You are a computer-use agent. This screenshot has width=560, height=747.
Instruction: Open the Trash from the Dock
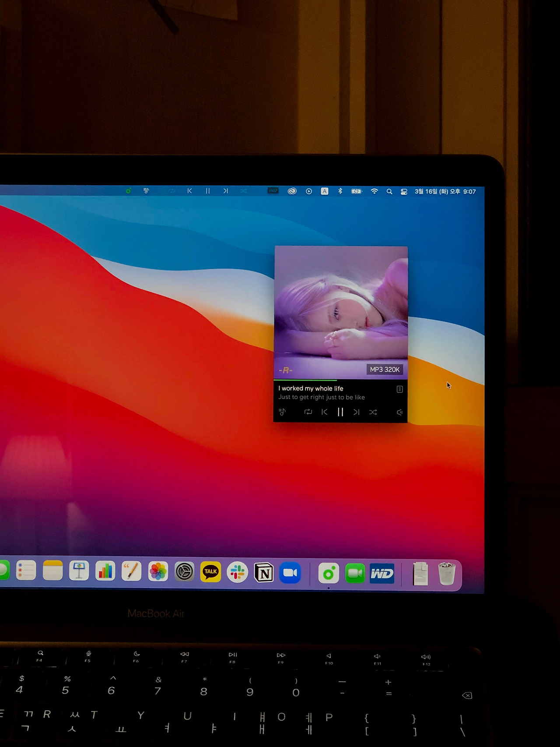pyautogui.click(x=447, y=574)
